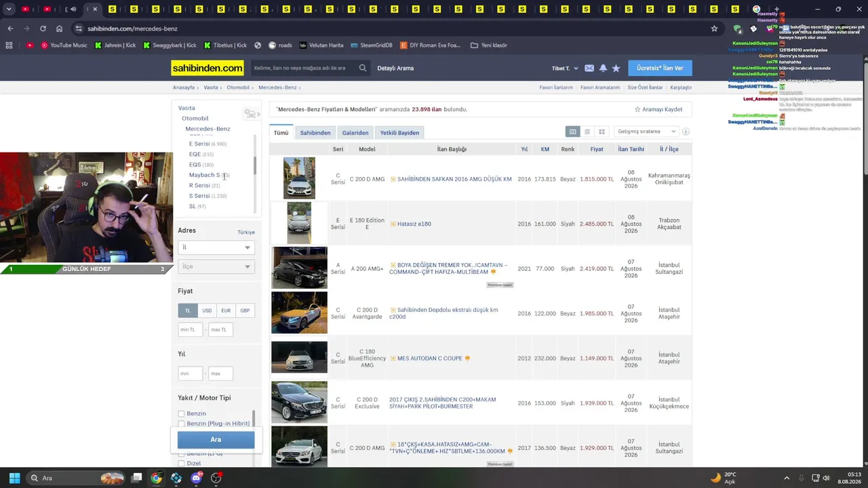Open the Yeni klasör bookmark folder
Viewport: 868px width, 488px height.
(x=489, y=45)
